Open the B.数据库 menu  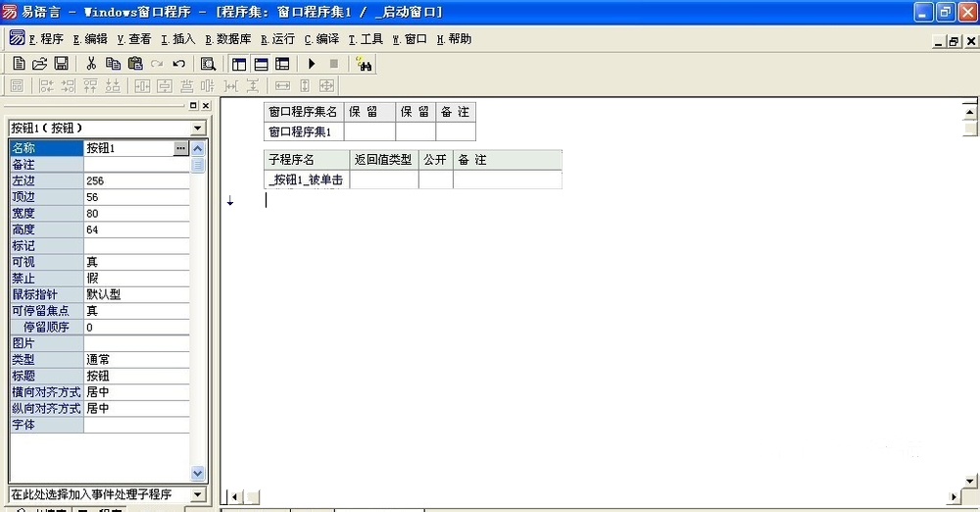coord(228,39)
